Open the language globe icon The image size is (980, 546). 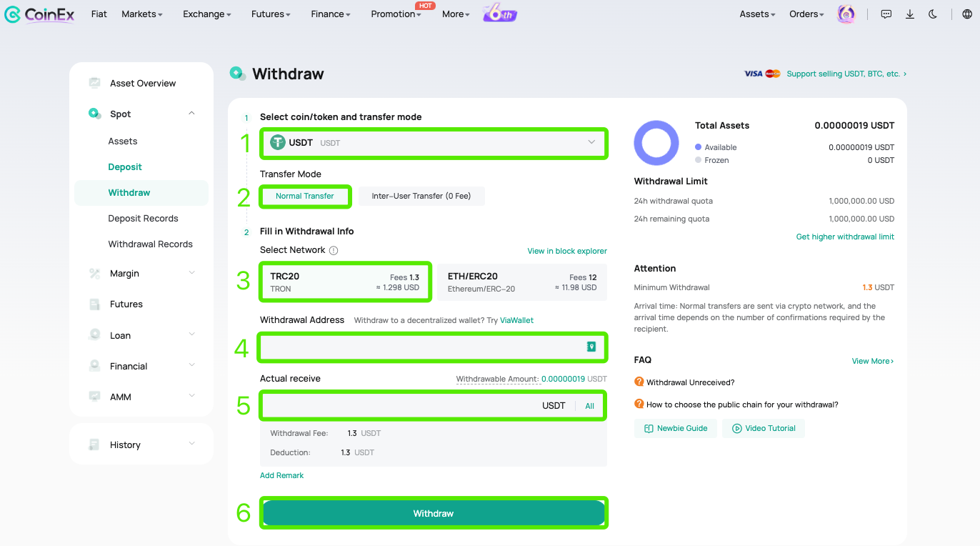pyautogui.click(x=967, y=14)
